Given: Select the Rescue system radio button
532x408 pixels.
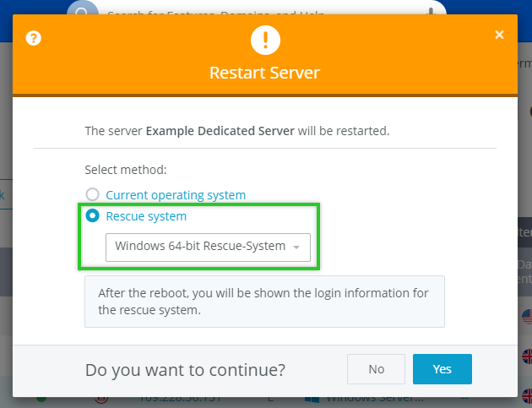Looking at the screenshot, I should [x=92, y=216].
